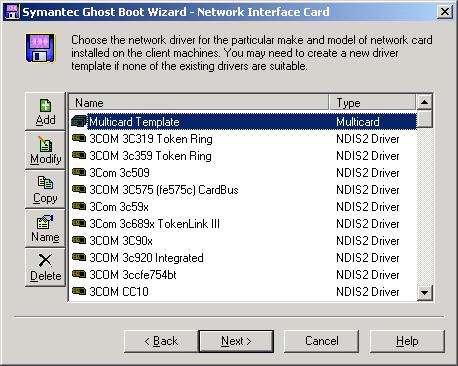Image resolution: width=458 pixels, height=366 pixels.
Task: Select the 3COM CC10 driver
Action: 243,291
